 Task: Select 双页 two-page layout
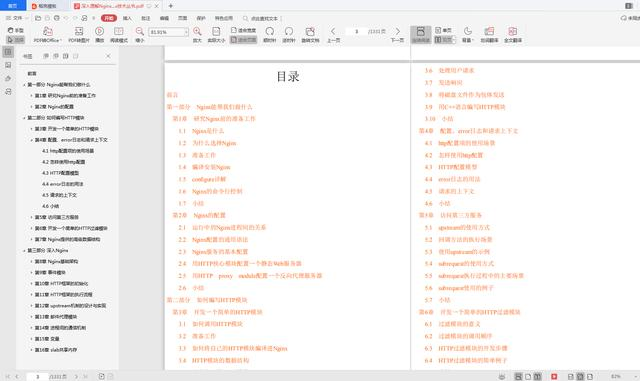(x=443, y=40)
